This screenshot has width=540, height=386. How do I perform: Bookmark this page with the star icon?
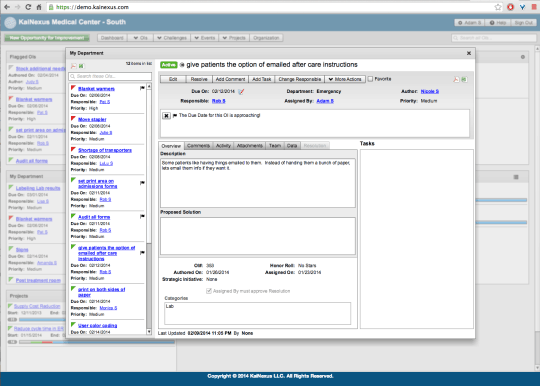click(498, 7)
